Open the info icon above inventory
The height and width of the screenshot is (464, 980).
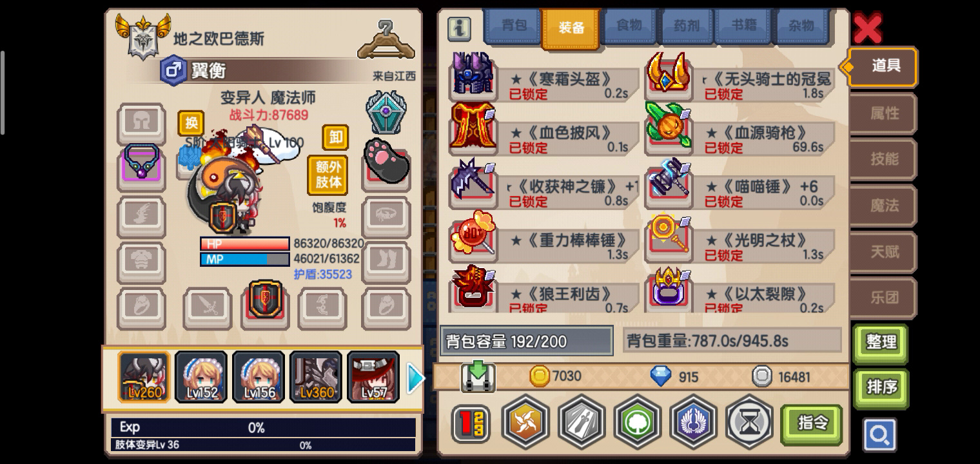pyautogui.click(x=459, y=28)
